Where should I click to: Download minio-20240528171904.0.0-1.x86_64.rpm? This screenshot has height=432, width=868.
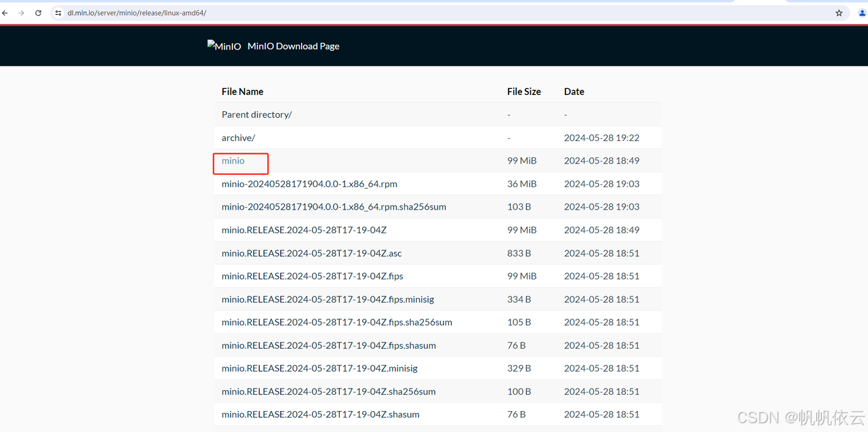coord(309,184)
